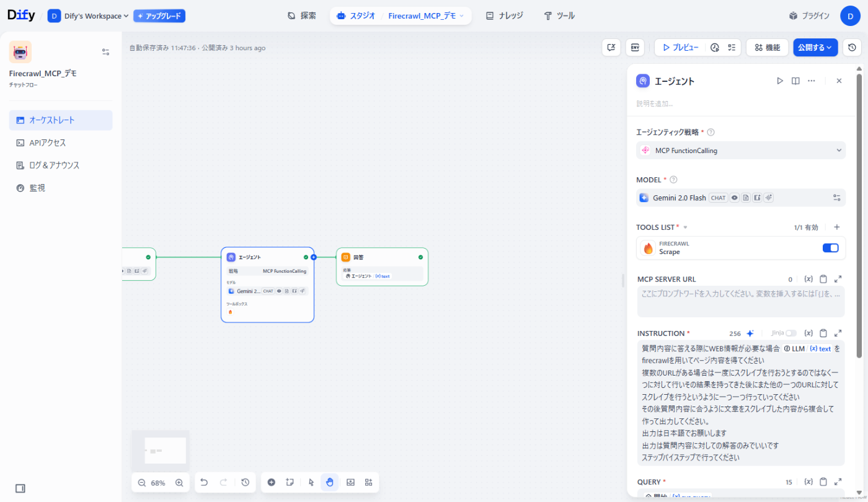
Task: Run this step via agent panel play icon
Action: [780, 81]
